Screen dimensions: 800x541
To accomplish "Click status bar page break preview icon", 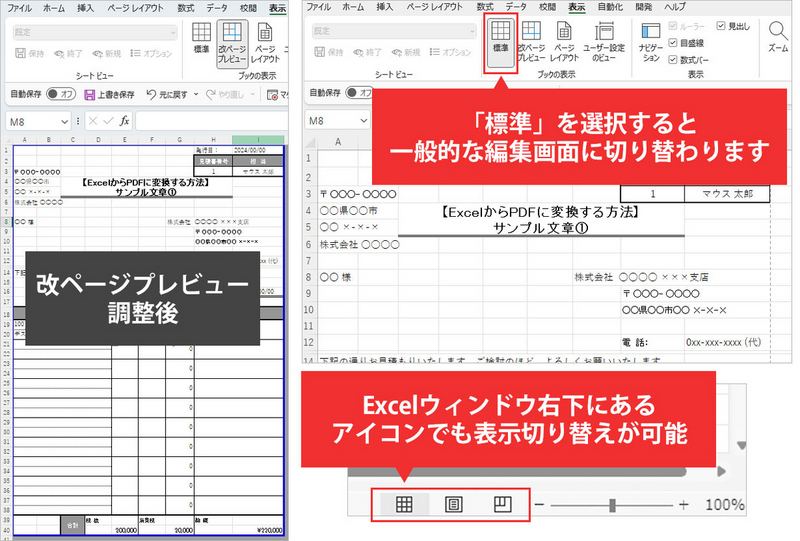I will [x=503, y=504].
